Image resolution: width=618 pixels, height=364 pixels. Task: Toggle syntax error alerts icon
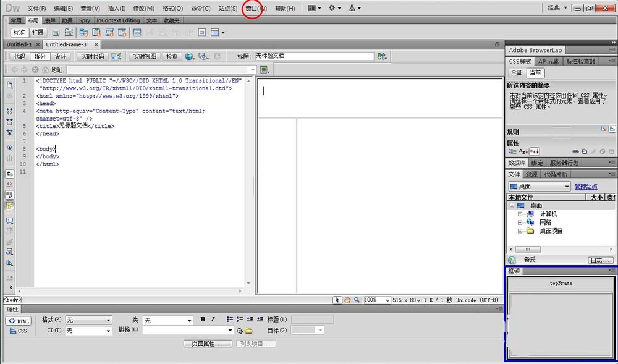pos(9,205)
